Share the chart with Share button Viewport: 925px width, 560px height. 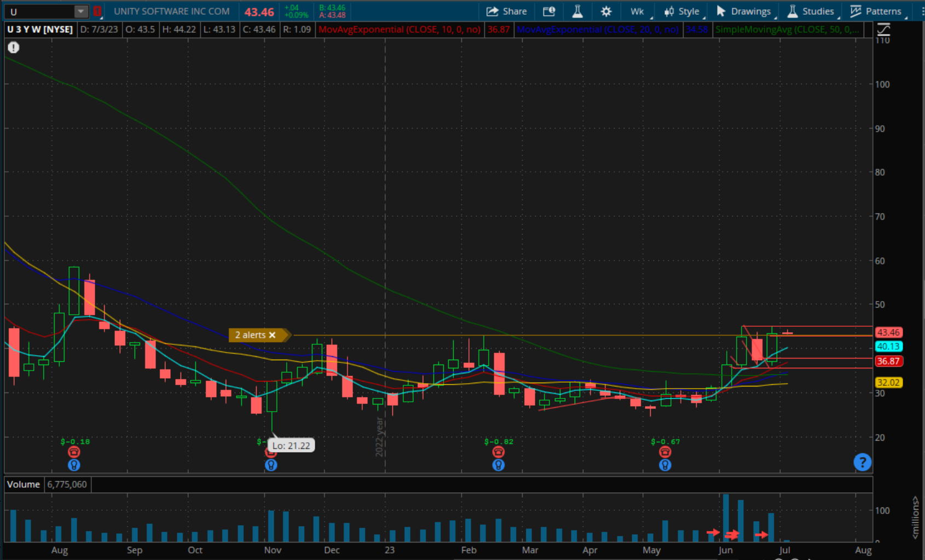(x=506, y=11)
